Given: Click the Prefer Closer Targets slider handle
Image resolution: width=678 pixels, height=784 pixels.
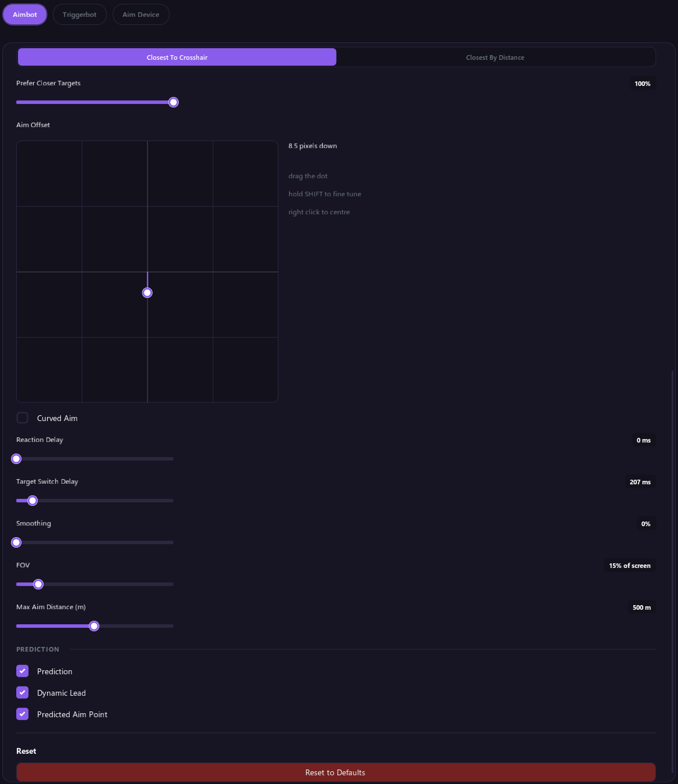Looking at the screenshot, I should point(174,102).
